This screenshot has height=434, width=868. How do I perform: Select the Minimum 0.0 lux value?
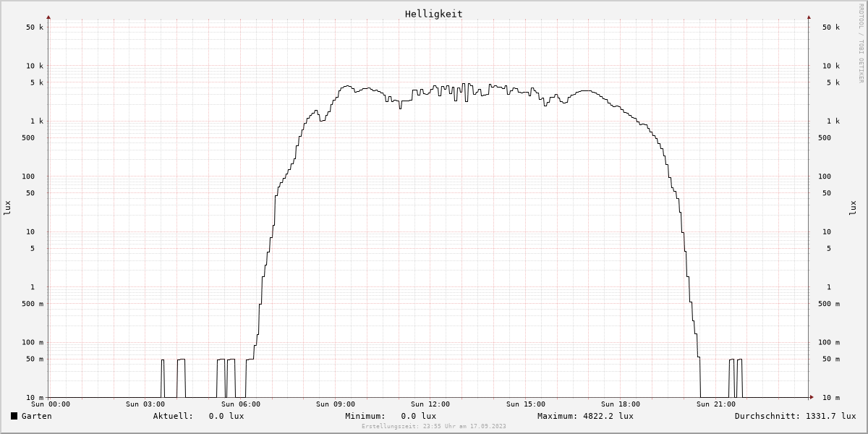point(419,416)
